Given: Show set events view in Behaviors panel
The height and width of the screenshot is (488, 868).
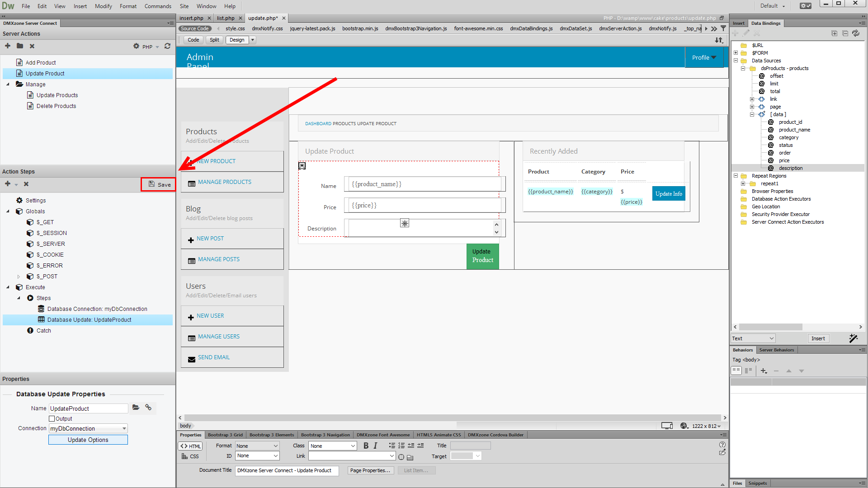Looking at the screenshot, I should (736, 371).
